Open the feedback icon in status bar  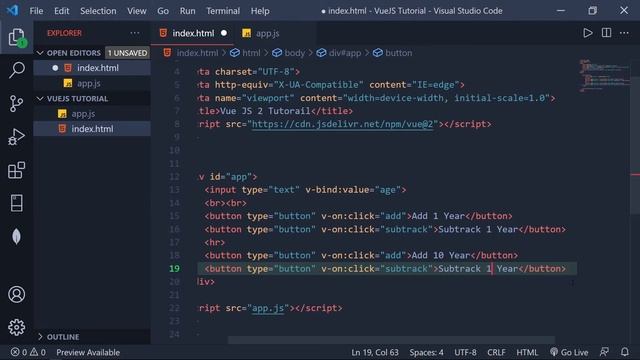click(604, 352)
